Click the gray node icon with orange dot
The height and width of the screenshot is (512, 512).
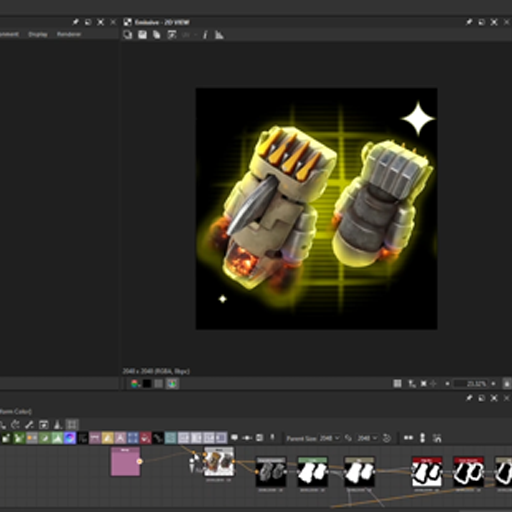tap(32, 438)
